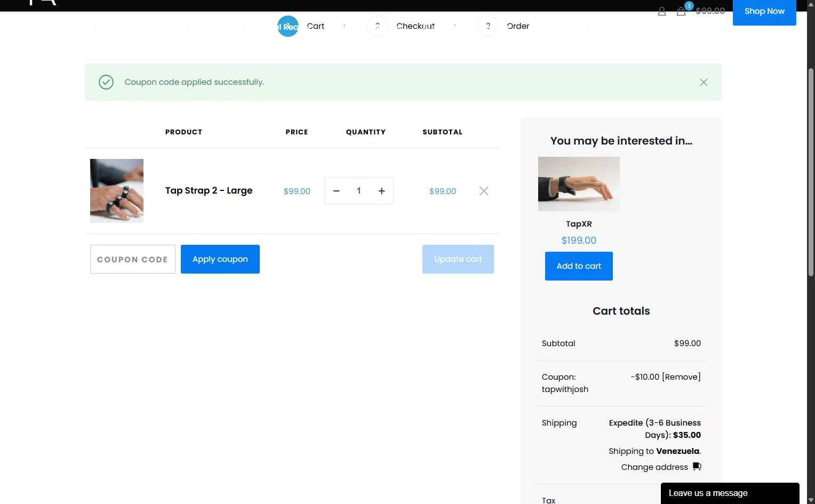This screenshot has width=815, height=504.
Task: Add TapXR to the cart
Action: tap(579, 266)
